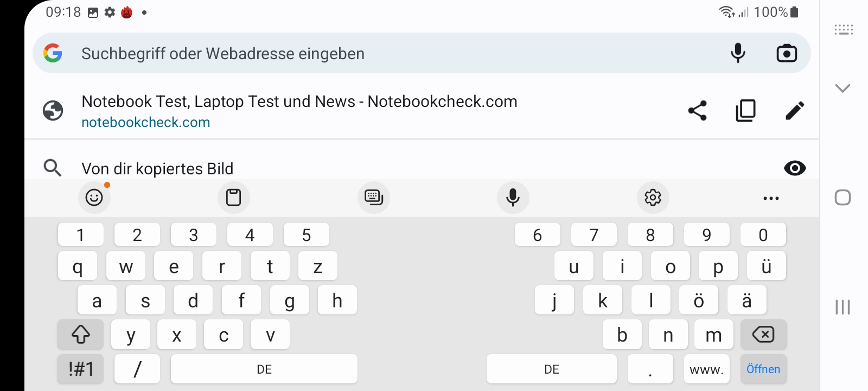The height and width of the screenshot is (391, 868).
Task: Start keyboard voice input
Action: tap(513, 198)
